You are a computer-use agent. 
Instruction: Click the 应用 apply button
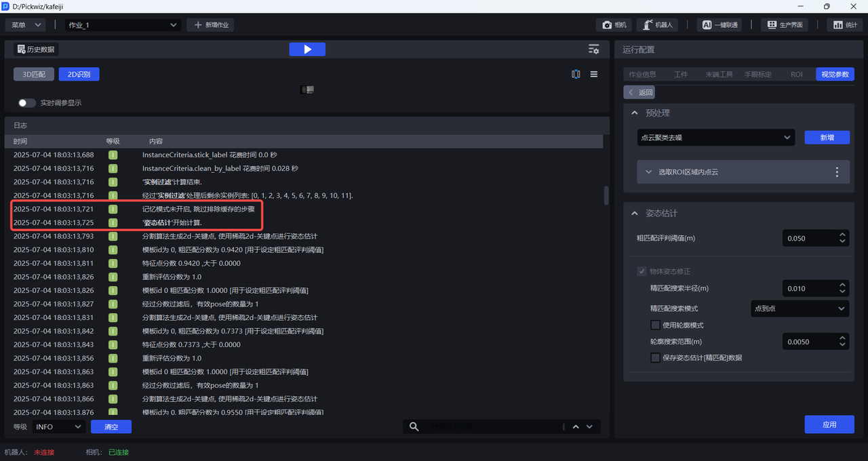tap(829, 424)
